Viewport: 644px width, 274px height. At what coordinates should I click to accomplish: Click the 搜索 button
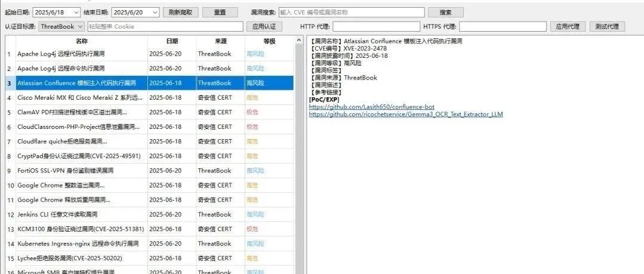[446, 13]
